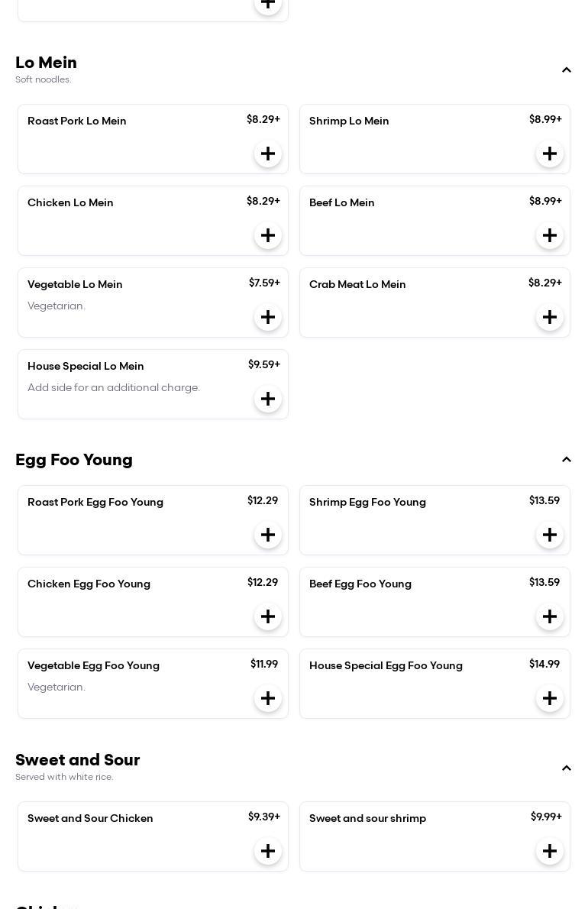The width and height of the screenshot is (588, 909).
Task: Add Sweet and Sour Chicken to order
Action: (268, 851)
